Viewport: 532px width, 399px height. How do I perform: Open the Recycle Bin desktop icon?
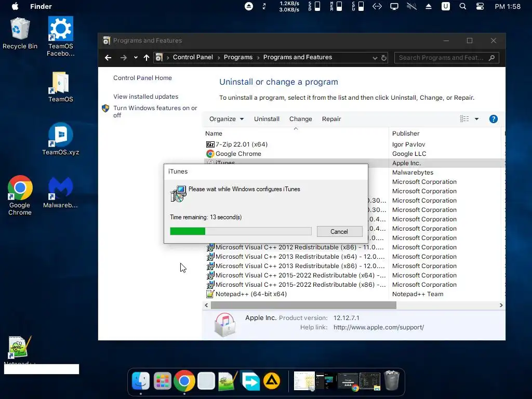pyautogui.click(x=20, y=34)
